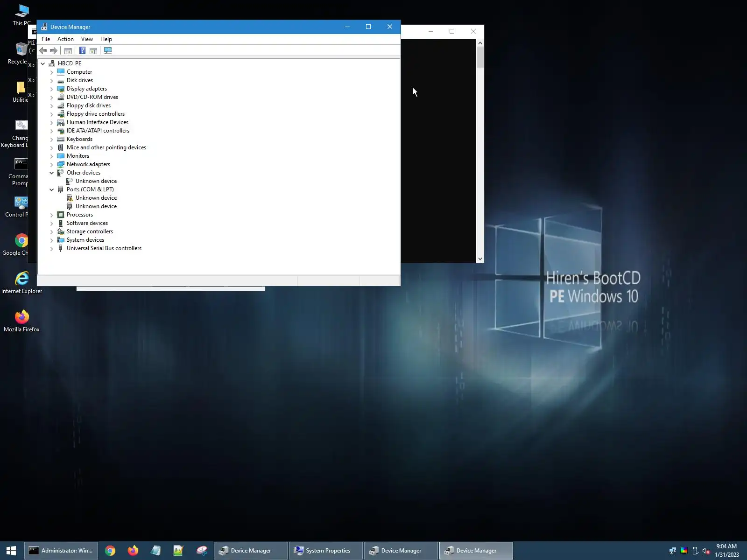The width and height of the screenshot is (747, 560).
Task: Open the View menu
Action: [x=87, y=39]
